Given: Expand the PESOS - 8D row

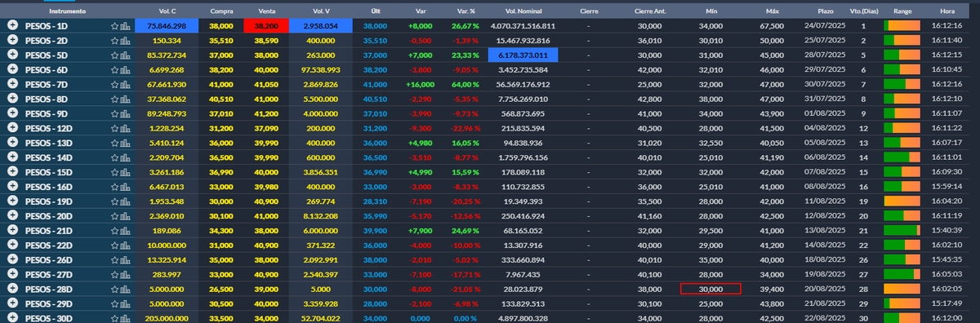Looking at the screenshot, I should point(12,99).
